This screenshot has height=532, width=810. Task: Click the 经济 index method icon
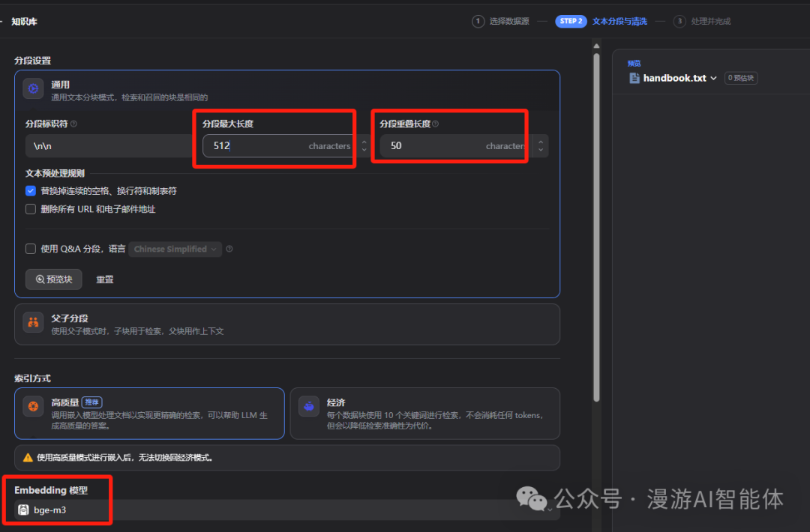tap(308, 407)
